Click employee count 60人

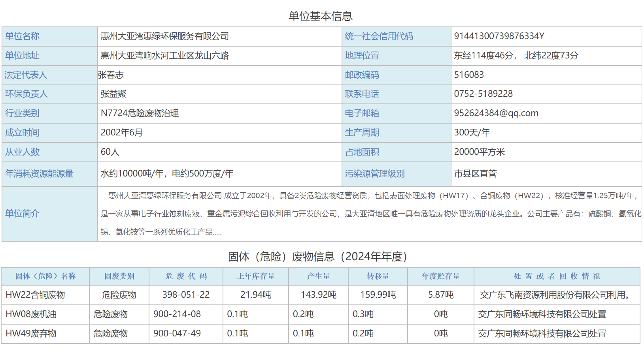[110, 152]
